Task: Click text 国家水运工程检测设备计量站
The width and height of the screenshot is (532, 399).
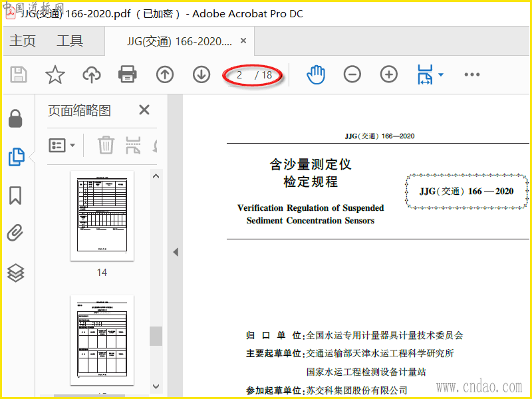Action: pos(366,372)
